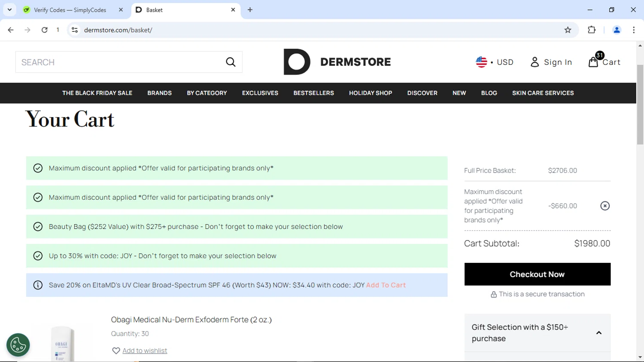Click the Quantity: 30 text
Screen dimensions: 644x362
(130, 334)
